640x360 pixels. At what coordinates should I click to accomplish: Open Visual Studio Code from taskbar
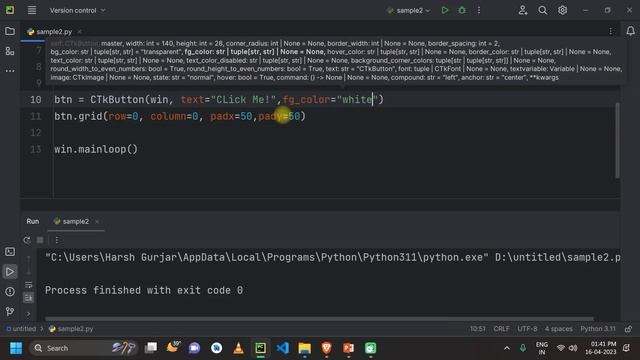click(x=282, y=348)
